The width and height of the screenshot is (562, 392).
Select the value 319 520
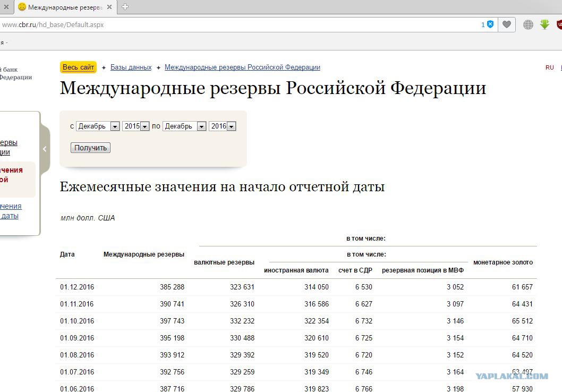(x=317, y=355)
